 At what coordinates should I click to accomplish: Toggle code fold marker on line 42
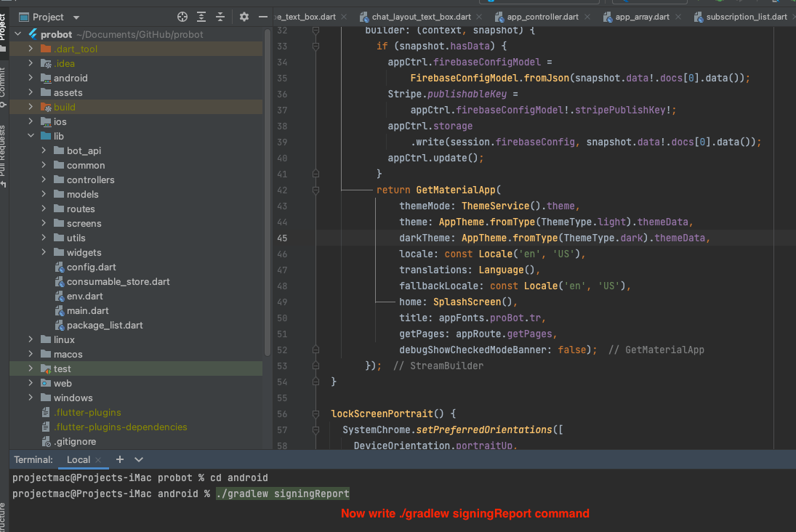(315, 190)
